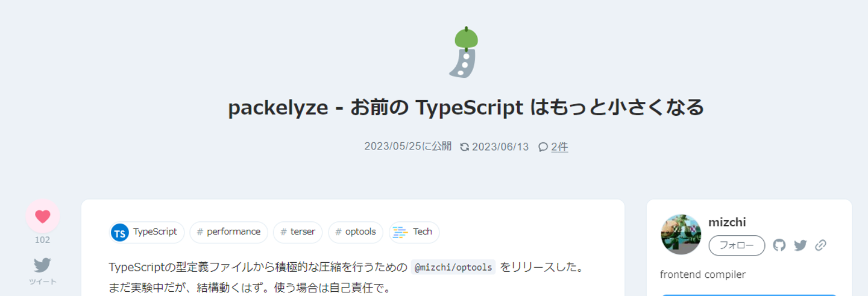The image size is (868, 296).
Task: Share article via Twitter bird icon
Action: [42, 265]
